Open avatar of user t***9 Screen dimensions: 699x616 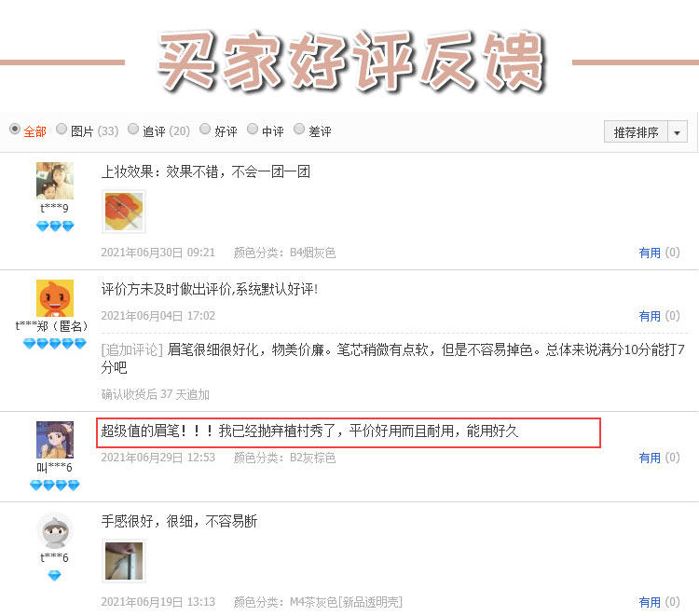[55, 181]
